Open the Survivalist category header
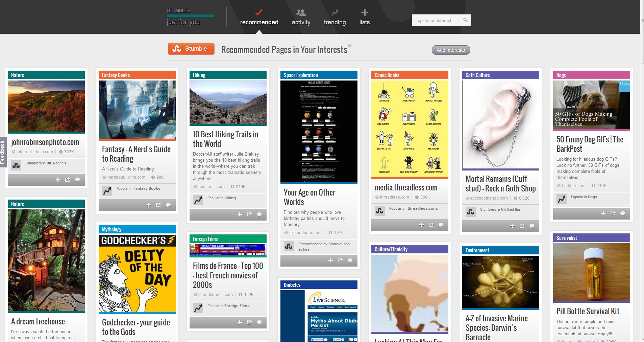 click(x=592, y=238)
